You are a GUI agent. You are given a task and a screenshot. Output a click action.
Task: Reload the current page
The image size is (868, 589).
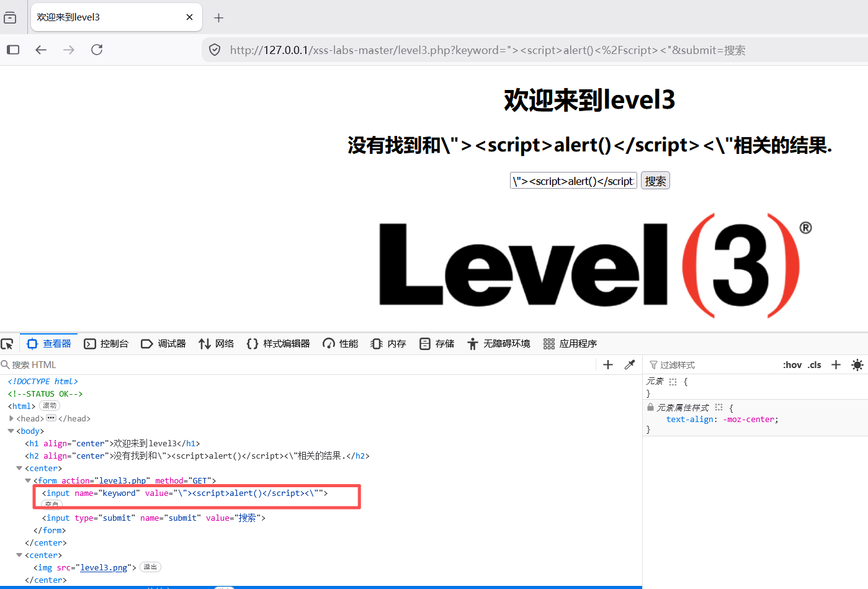point(97,50)
